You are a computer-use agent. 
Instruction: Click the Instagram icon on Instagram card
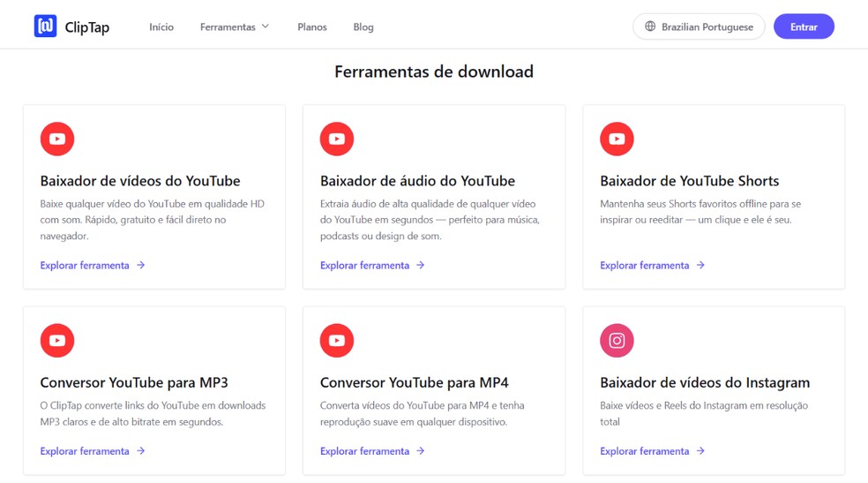pyautogui.click(x=617, y=340)
